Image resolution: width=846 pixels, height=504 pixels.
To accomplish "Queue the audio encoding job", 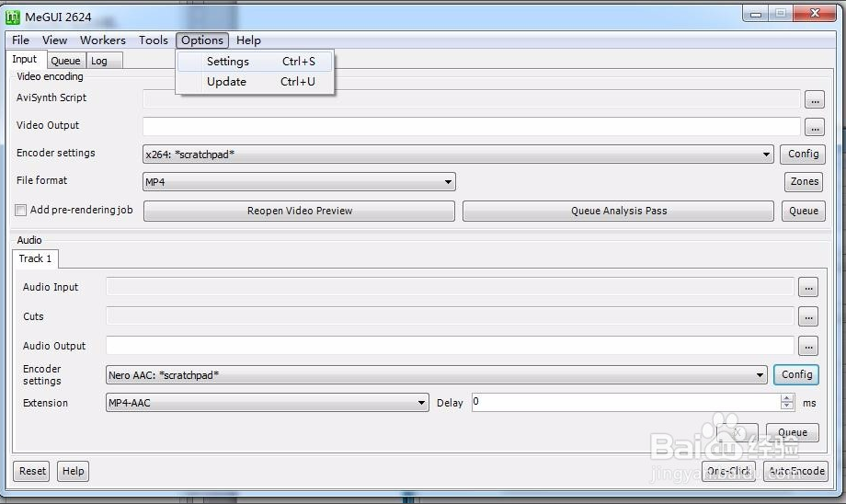I will pyautogui.click(x=792, y=432).
